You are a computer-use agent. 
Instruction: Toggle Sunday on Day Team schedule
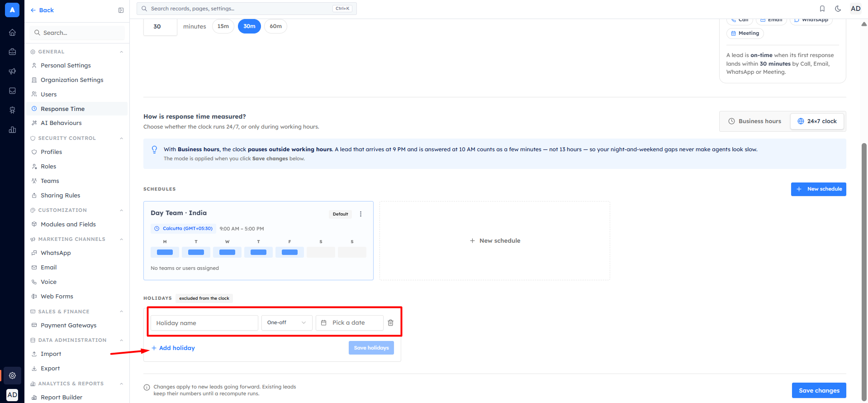tap(352, 252)
